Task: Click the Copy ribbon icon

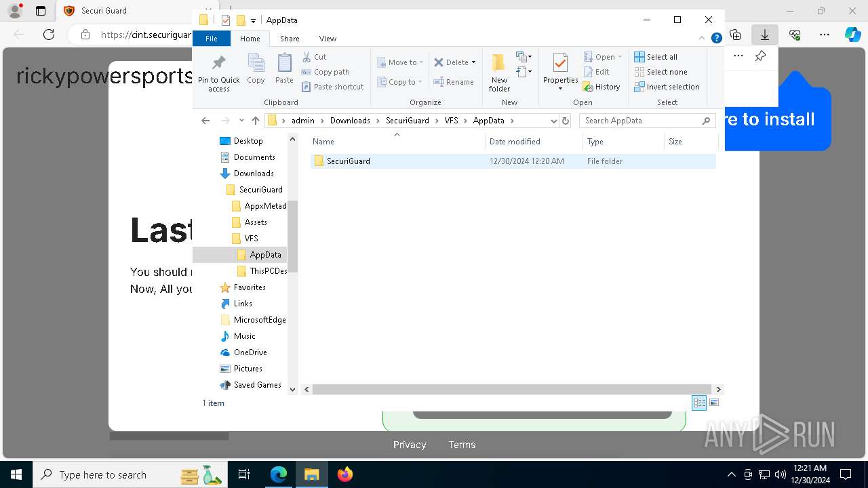Action: (256, 69)
